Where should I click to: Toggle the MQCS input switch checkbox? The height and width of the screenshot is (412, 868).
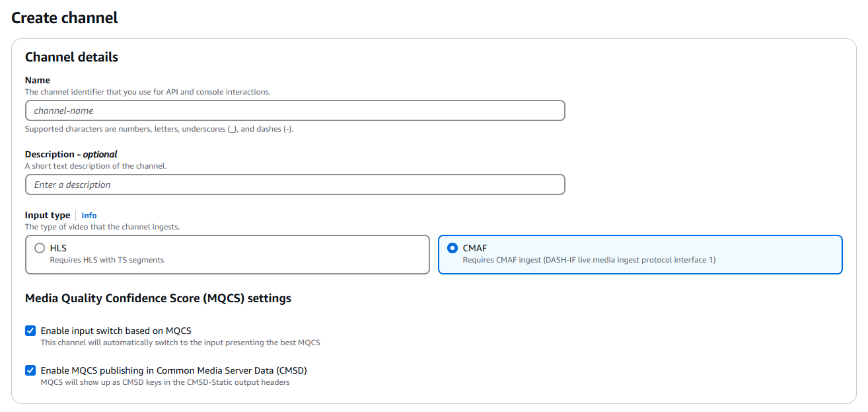click(x=30, y=331)
